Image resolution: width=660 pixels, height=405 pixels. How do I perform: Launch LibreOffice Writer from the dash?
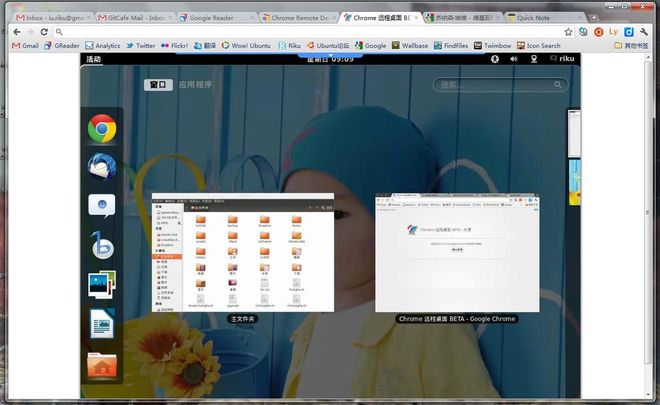(101, 324)
